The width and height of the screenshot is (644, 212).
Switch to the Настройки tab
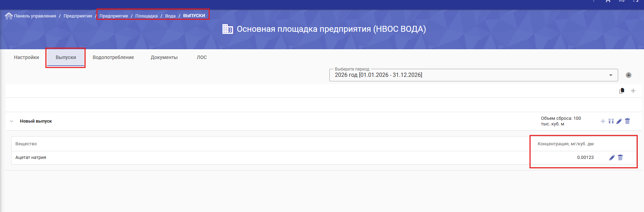coord(27,57)
